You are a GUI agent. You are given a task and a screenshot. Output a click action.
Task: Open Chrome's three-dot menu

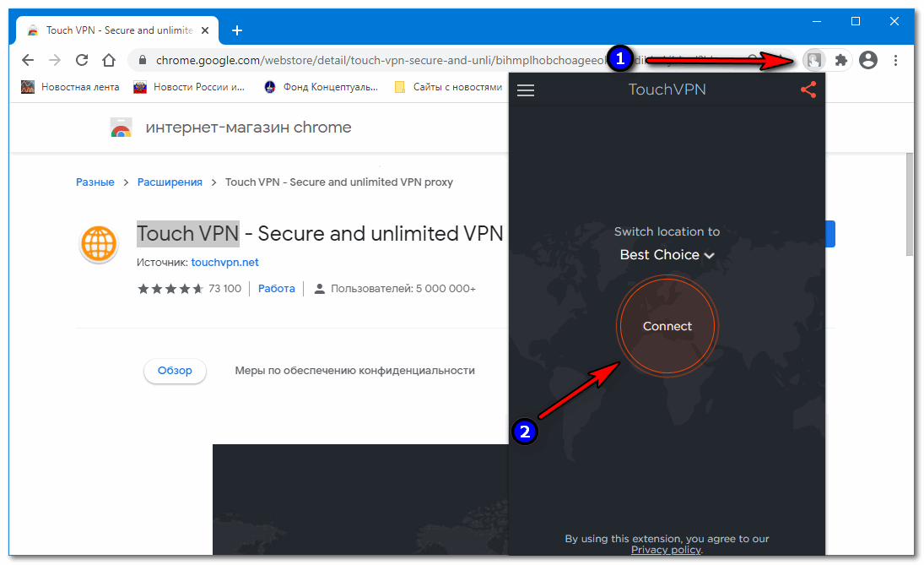[x=895, y=60]
